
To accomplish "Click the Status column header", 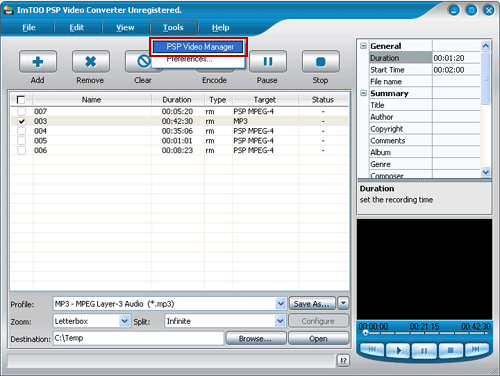I will (323, 100).
